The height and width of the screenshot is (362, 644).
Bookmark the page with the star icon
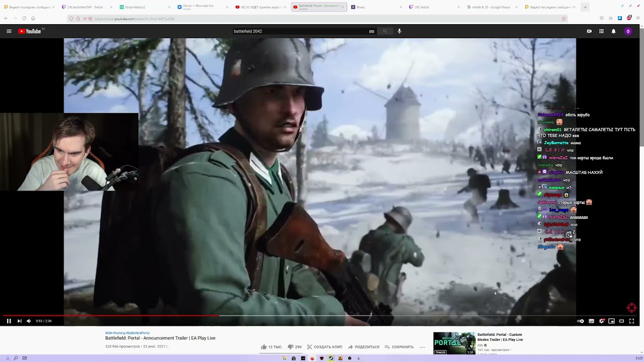click(x=563, y=19)
